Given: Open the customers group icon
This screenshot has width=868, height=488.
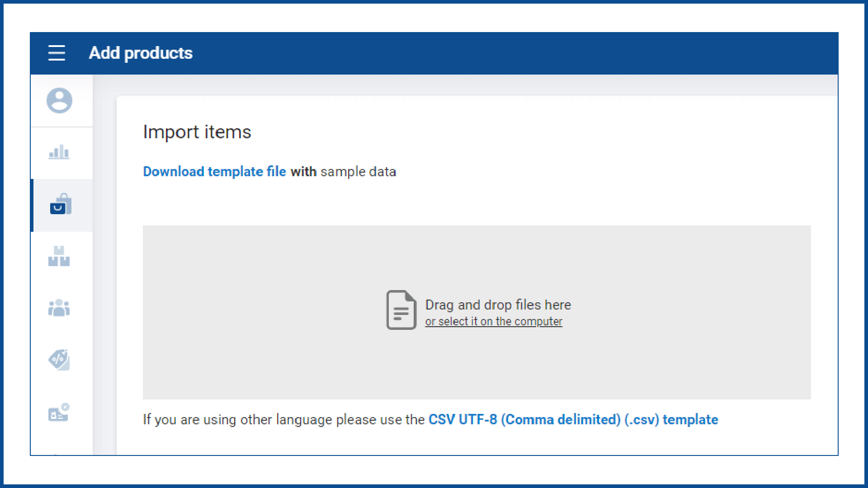Looking at the screenshot, I should 59,308.
